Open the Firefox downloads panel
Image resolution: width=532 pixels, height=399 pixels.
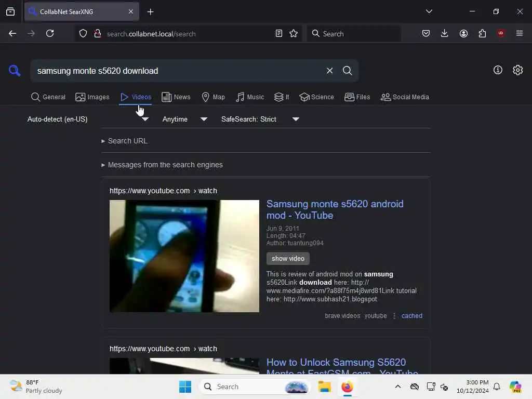click(445, 33)
